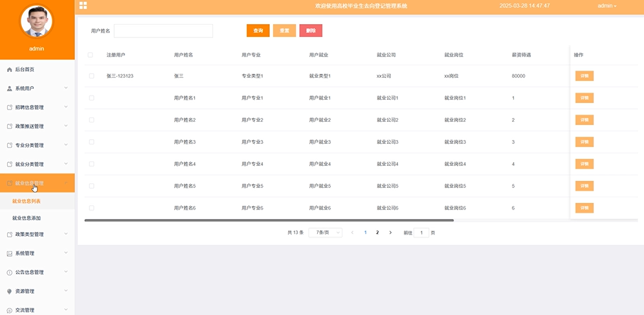Select the checkbox for 用户姓名3 row
The image size is (644, 315).
point(91,142)
